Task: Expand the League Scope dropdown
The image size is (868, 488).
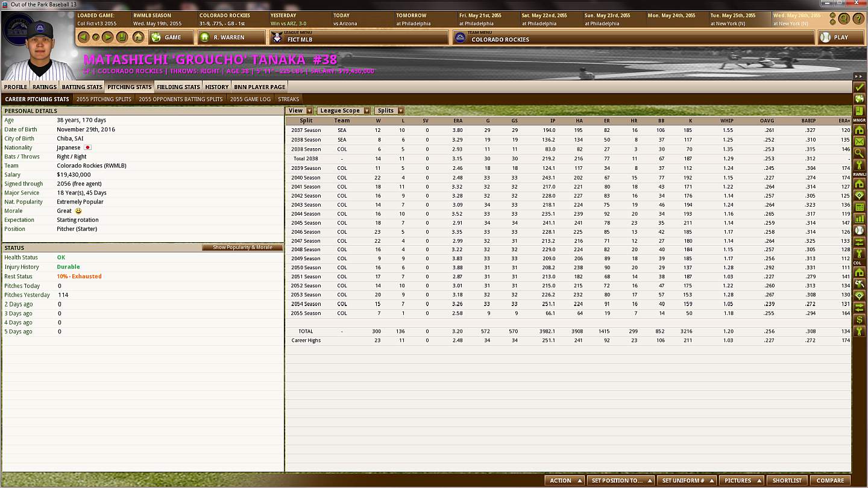Action: click(x=344, y=111)
